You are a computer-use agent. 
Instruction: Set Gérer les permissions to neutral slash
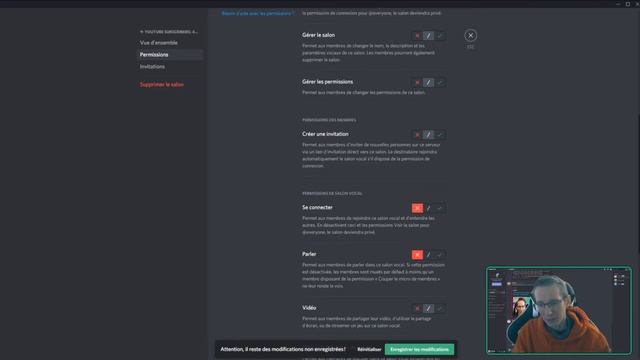428,82
